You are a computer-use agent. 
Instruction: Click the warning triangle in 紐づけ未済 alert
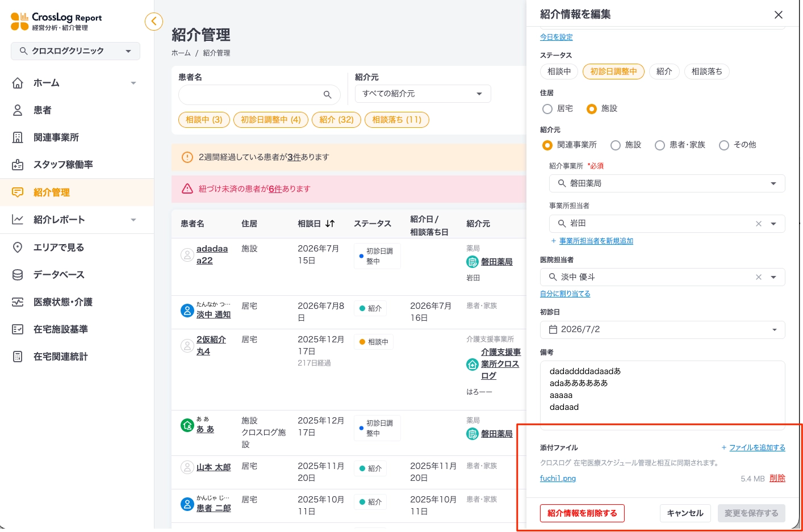click(187, 188)
